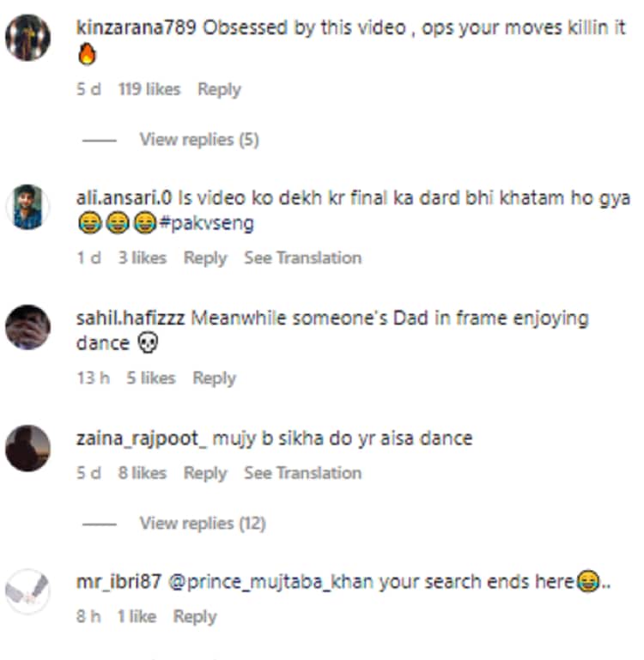The width and height of the screenshot is (644, 660).
Task: See Translation for zaina_rajpoot_'s comment
Action: coord(302,473)
